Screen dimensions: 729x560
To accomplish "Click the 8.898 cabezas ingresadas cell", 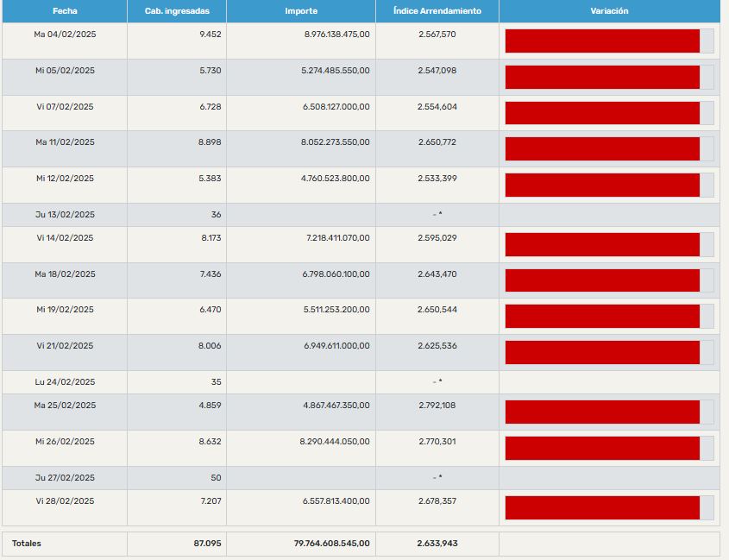I will pos(210,142).
